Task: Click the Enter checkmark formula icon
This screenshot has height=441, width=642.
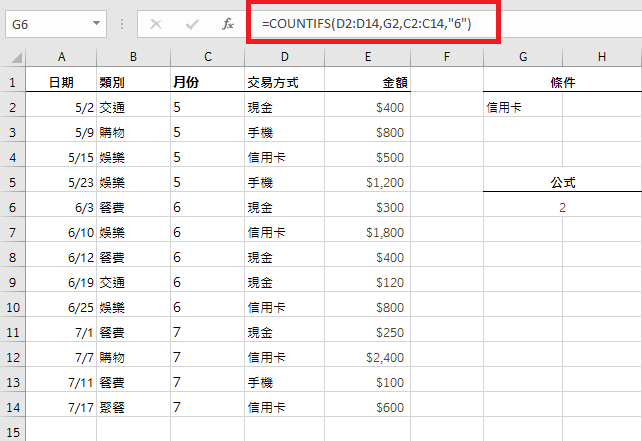Action: [192, 24]
